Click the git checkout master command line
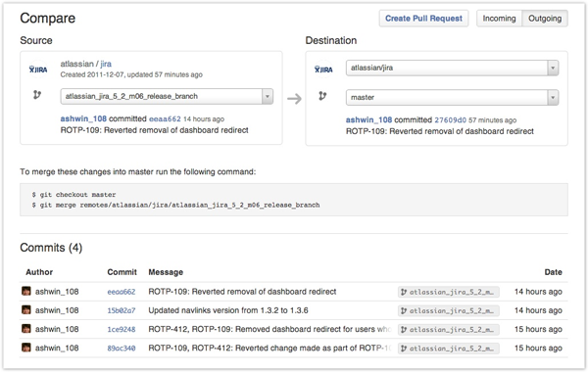The image size is (588, 373). 73,195
